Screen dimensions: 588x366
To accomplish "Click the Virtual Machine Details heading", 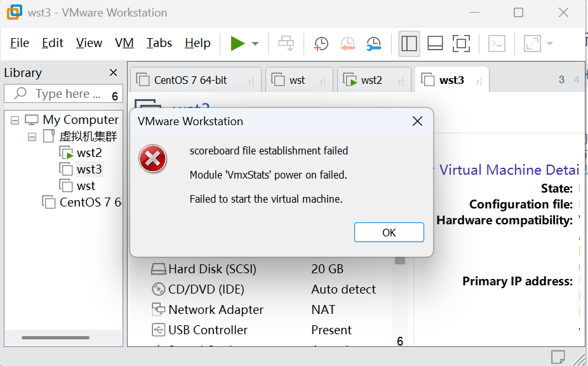I will point(509,170).
